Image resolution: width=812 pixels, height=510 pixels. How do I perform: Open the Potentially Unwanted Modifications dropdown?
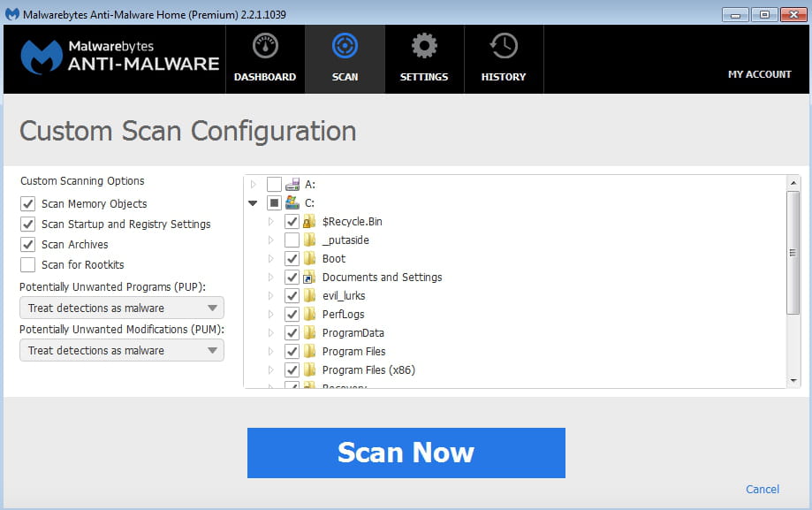pos(122,351)
